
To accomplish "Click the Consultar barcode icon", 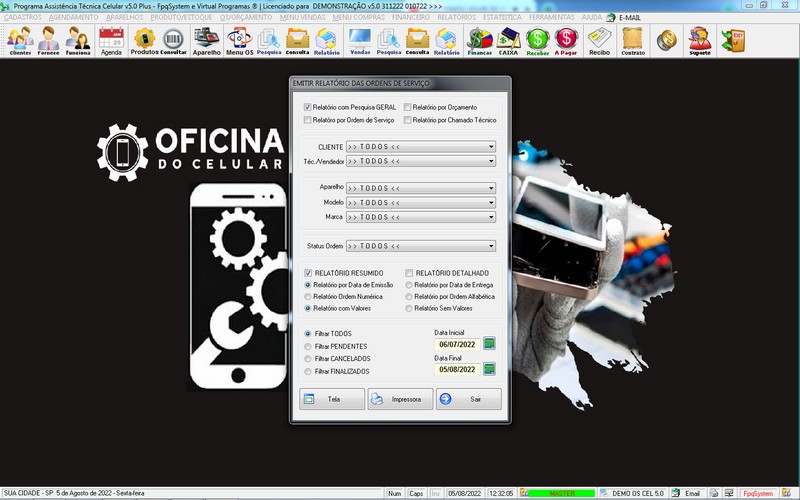I will click(x=173, y=41).
